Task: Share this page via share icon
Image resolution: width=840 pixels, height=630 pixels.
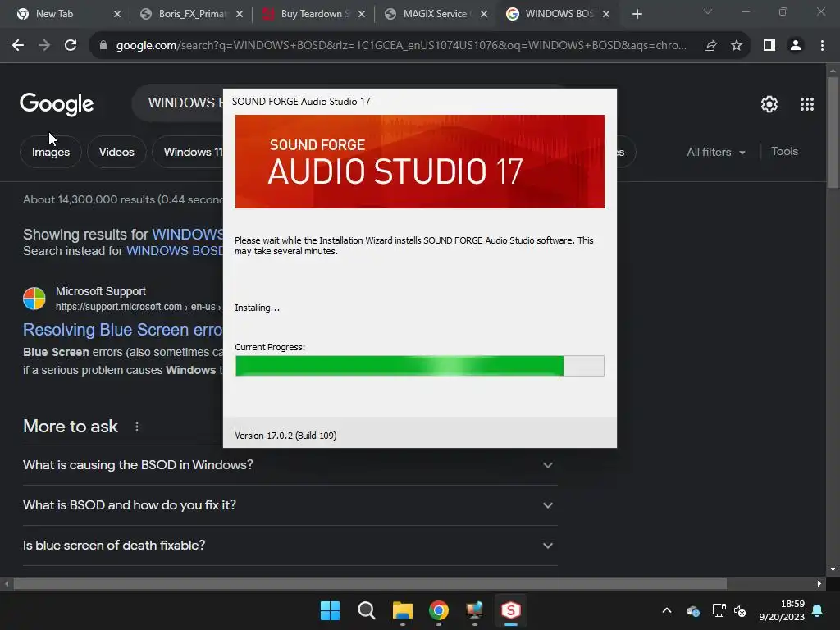Action: 710,46
